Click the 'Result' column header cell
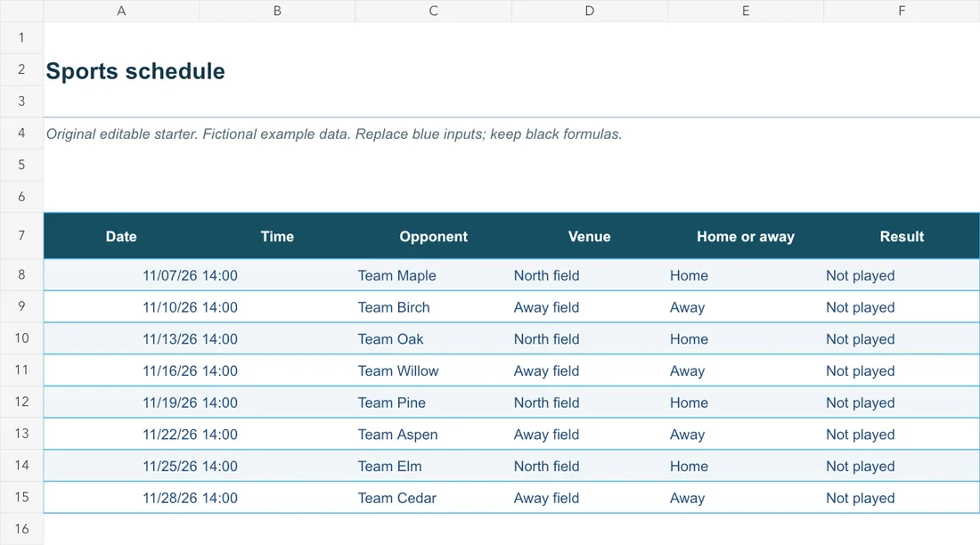The height and width of the screenshot is (545, 980). tap(902, 236)
